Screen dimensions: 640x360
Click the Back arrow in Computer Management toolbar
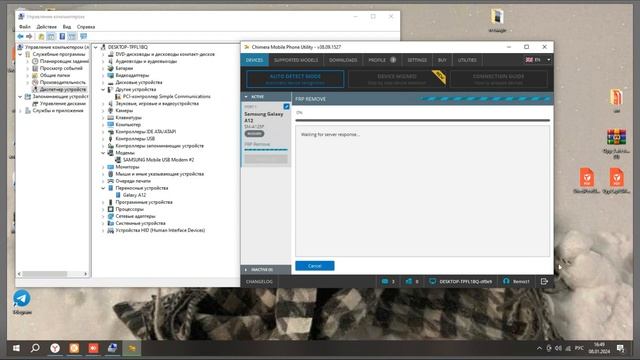(20, 36)
